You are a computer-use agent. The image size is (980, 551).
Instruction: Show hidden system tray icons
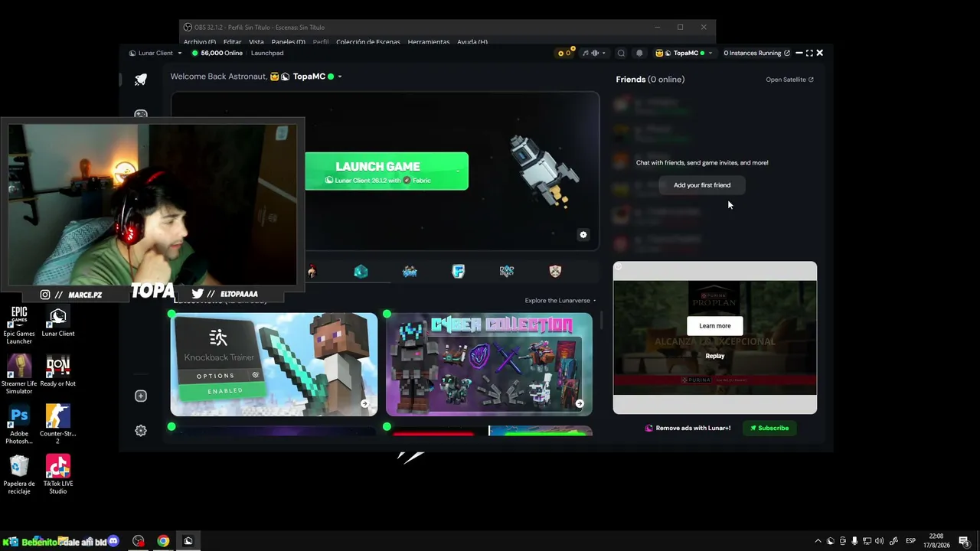[x=818, y=541]
